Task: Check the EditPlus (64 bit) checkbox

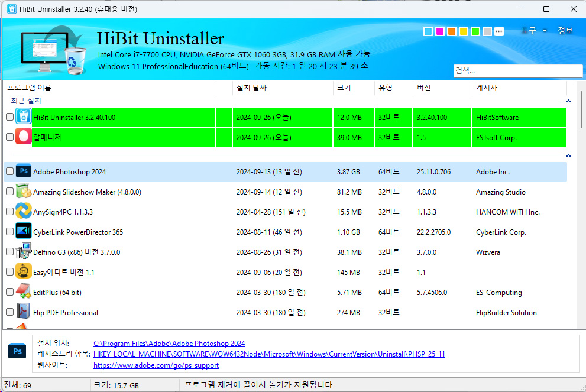Action: [9, 292]
